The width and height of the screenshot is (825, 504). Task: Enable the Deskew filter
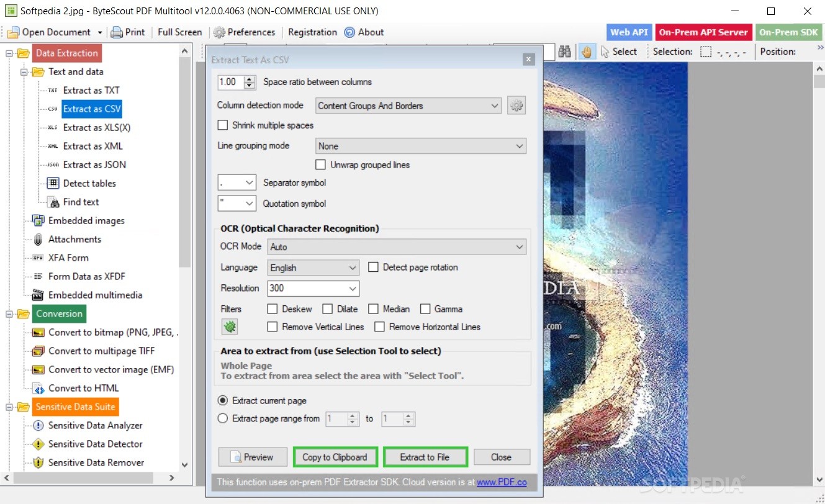273,309
